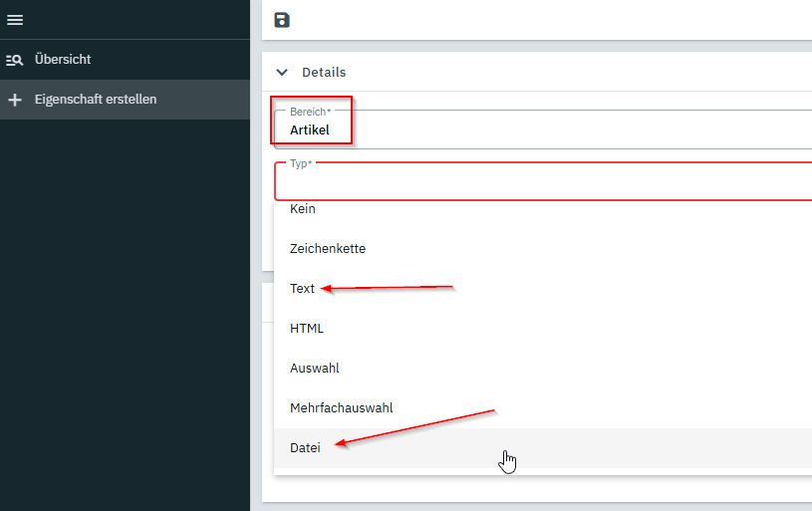Click the Typ field label
Viewport: 812px width, 511px height.
(x=300, y=162)
